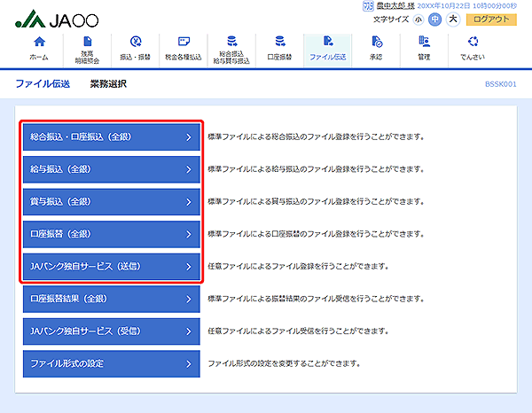
Task: Click description ファイル形式の設定を変更すること
Action: click(x=284, y=363)
